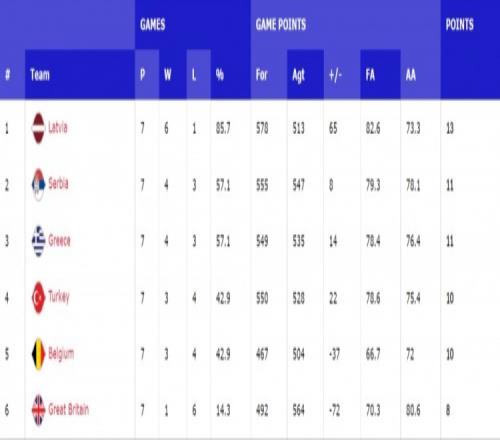This screenshot has height=440, width=500.
Task: Open the Greece team link
Action: tap(59, 240)
